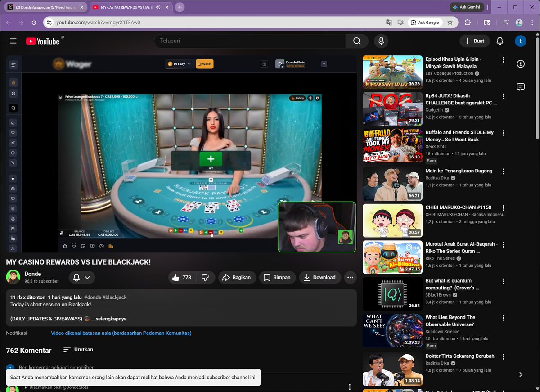Screen dimensions: 540x392
Task: Open more actions ellipsis beside Download
Action: coord(350,277)
